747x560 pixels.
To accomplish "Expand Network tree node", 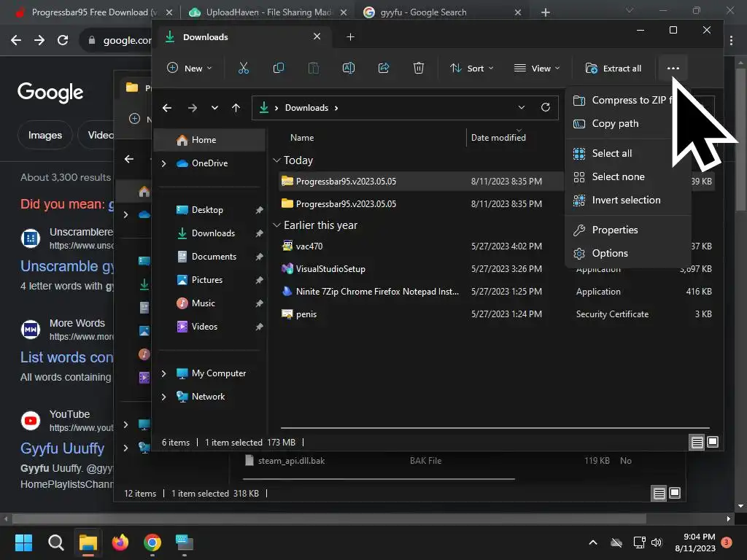I will (163, 397).
